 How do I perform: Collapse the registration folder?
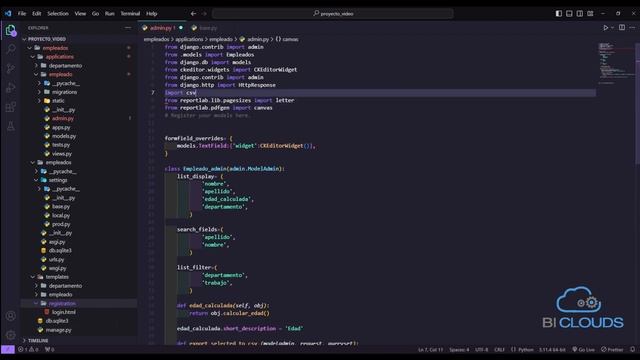[x=62, y=304]
